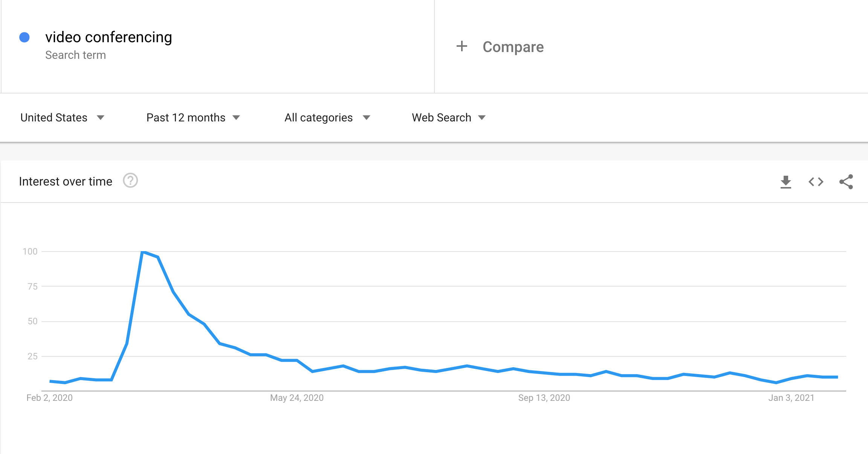
Task: Change the Web Search type dropdown
Action: tap(449, 118)
